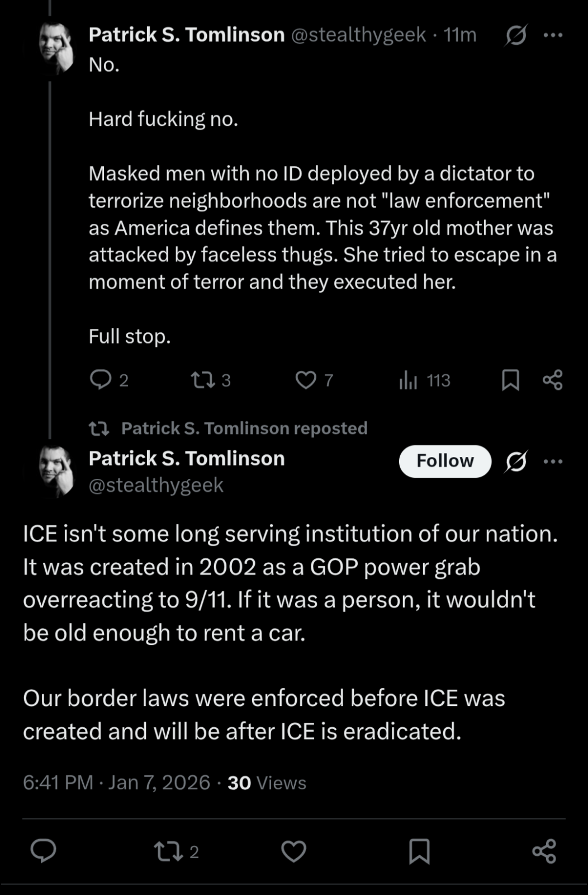Like the ICE post
Viewport: 588px width, 895px height.
[x=293, y=851]
